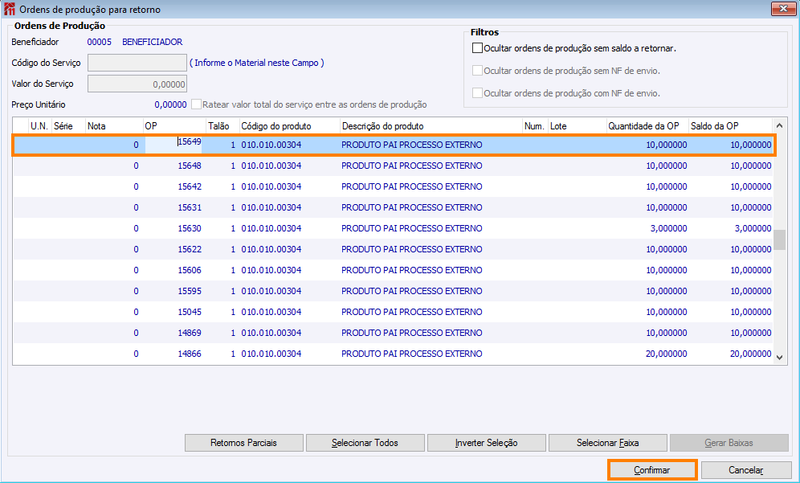Enable Ocultar ordens sem saldo a retornar
Viewport: 800px width, 483px height.
coord(477,48)
